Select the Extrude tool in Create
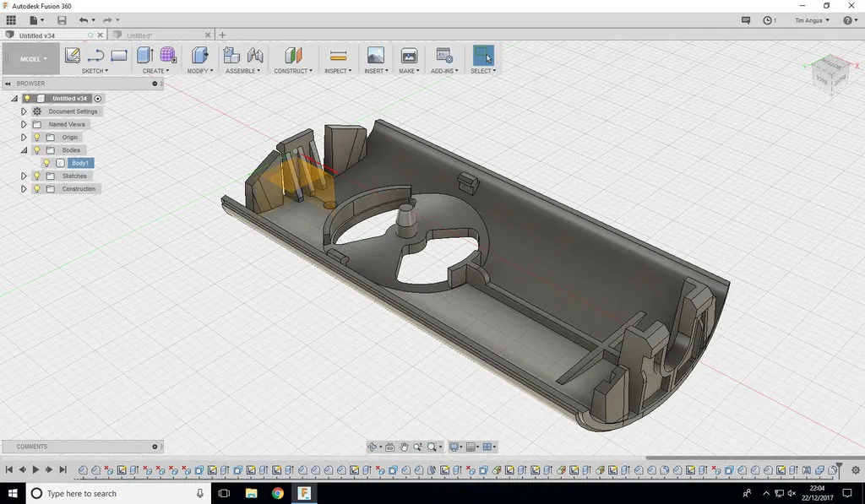This screenshot has width=865, height=504. (144, 56)
